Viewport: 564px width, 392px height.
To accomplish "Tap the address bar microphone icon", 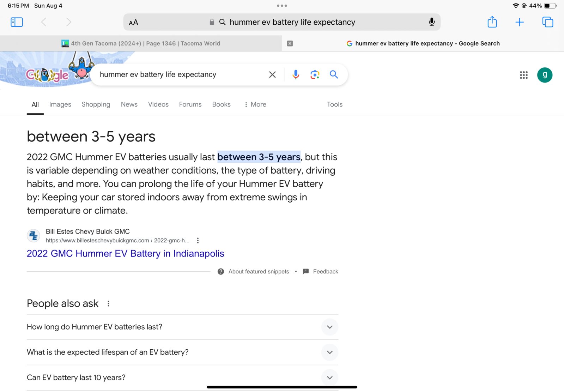I will [431, 22].
